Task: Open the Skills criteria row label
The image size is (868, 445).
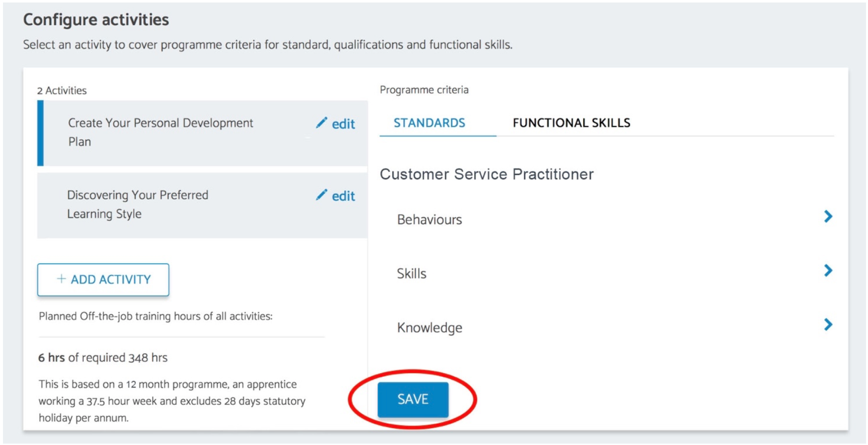Action: click(x=412, y=274)
